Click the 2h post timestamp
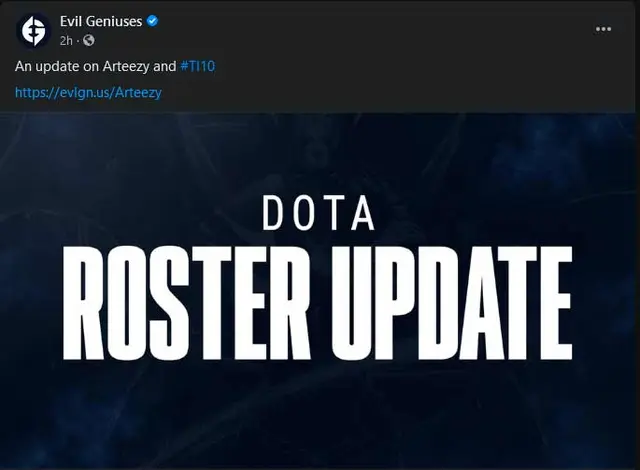Viewport: 640px width, 470px height. (x=66, y=41)
